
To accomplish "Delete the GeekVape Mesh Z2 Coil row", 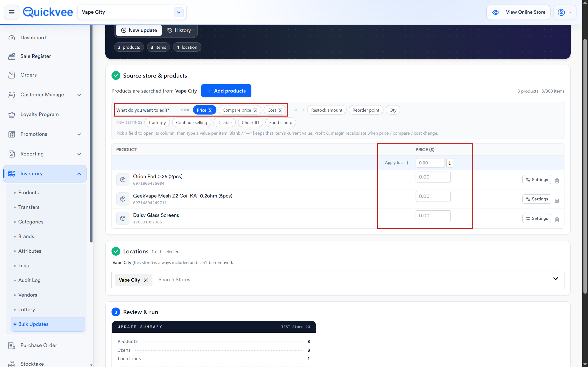I will (x=557, y=200).
